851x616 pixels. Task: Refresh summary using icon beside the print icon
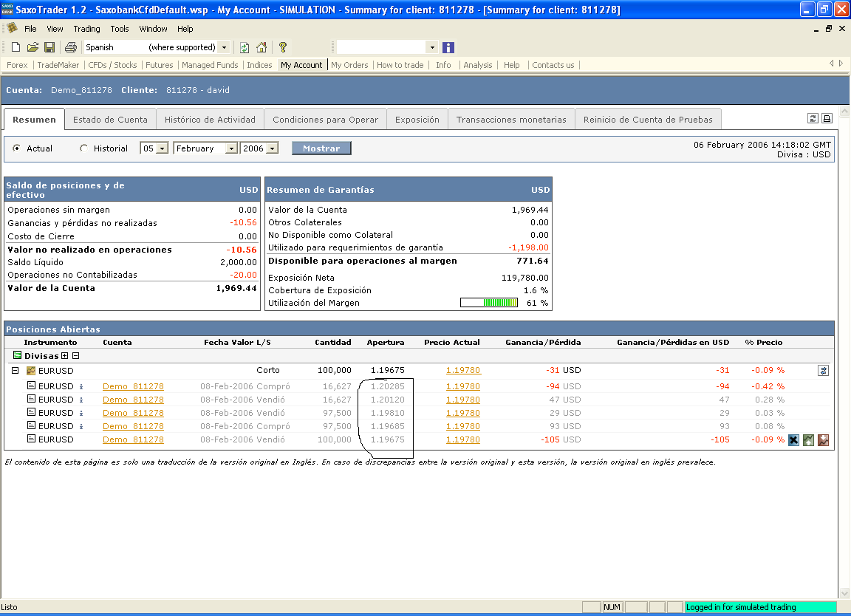(x=813, y=118)
